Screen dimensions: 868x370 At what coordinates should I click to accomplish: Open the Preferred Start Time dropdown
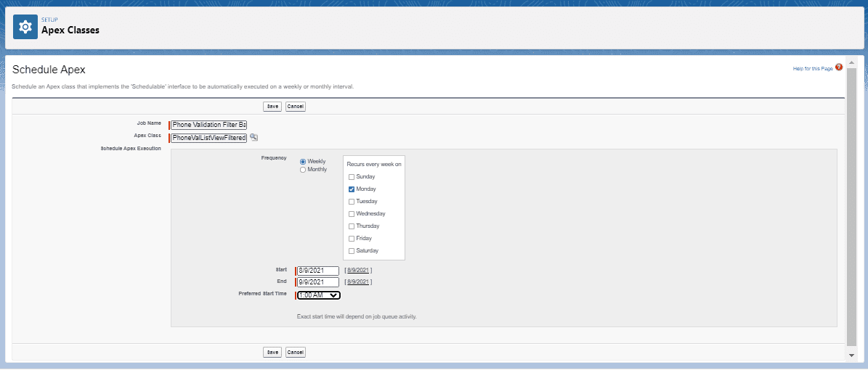[319, 295]
